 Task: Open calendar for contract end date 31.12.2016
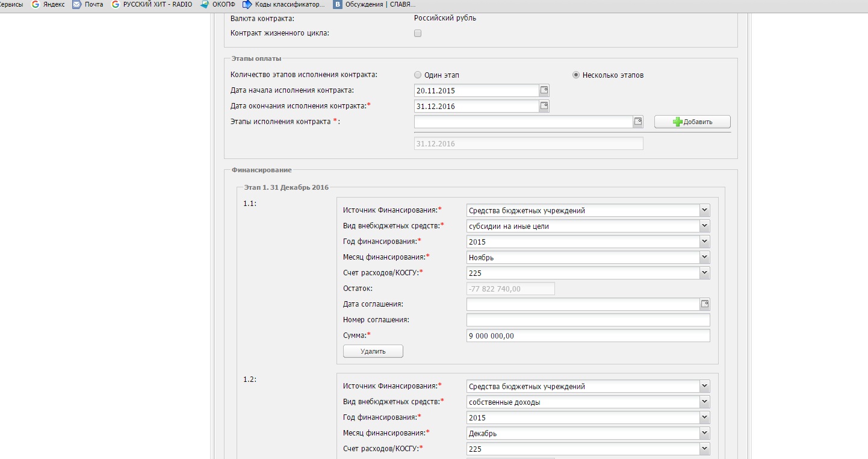coord(544,106)
